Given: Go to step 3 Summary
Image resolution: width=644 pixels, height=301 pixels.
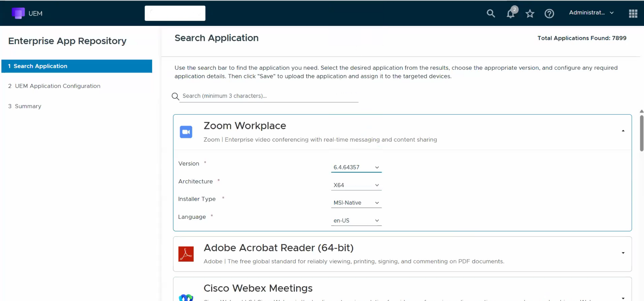Looking at the screenshot, I should (x=24, y=106).
